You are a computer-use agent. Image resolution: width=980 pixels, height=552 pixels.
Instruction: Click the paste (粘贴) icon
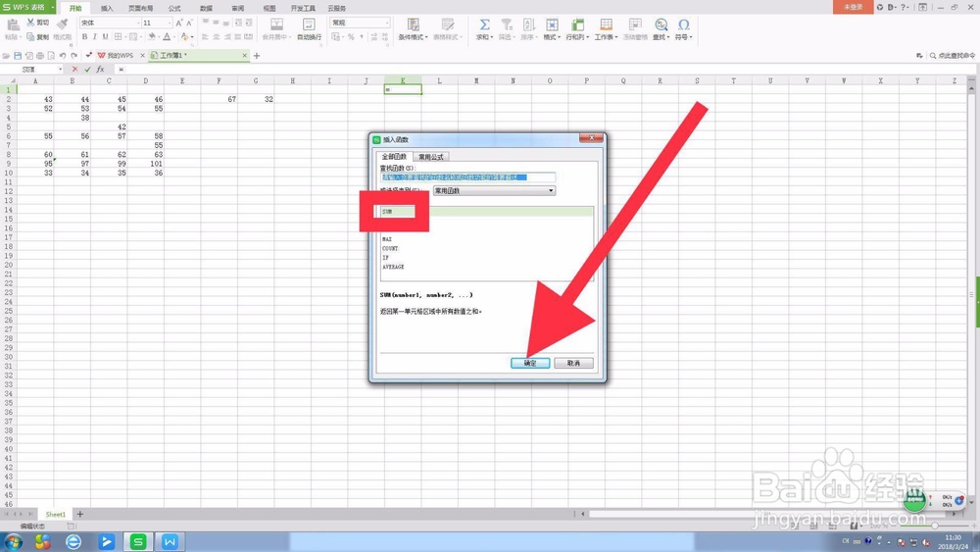(13, 25)
